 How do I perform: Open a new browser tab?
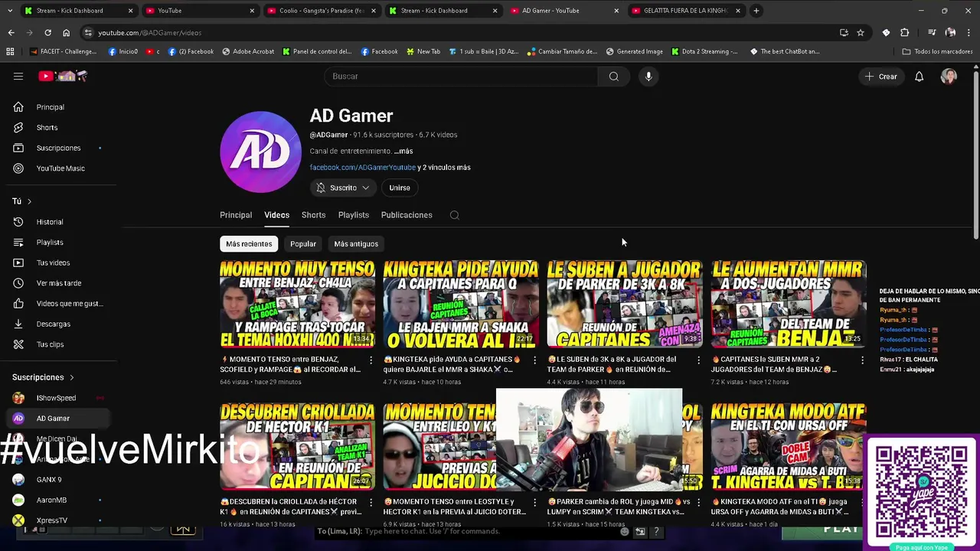pyautogui.click(x=756, y=11)
